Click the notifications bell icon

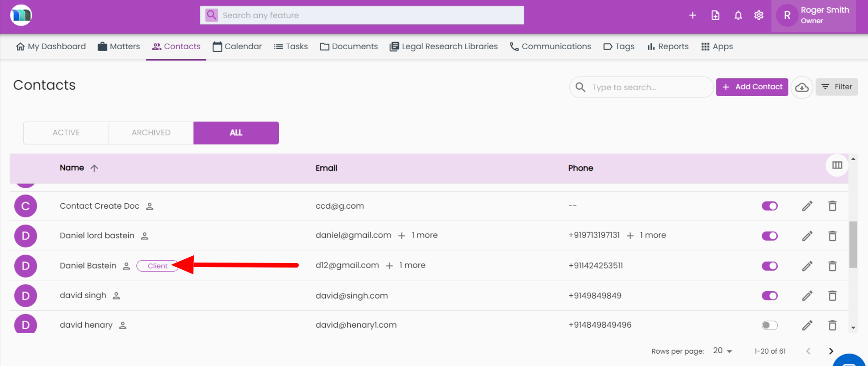coord(738,15)
